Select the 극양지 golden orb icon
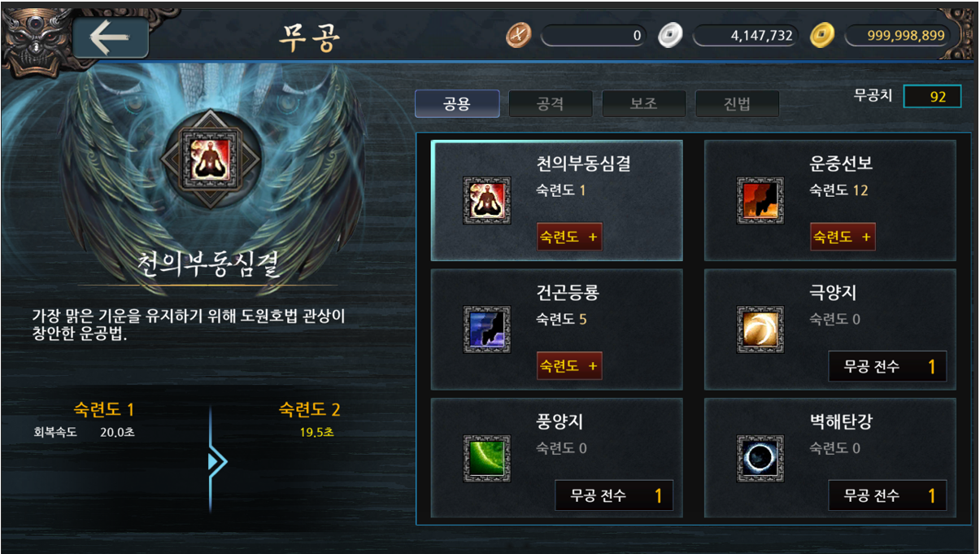980x554 pixels. tap(760, 329)
